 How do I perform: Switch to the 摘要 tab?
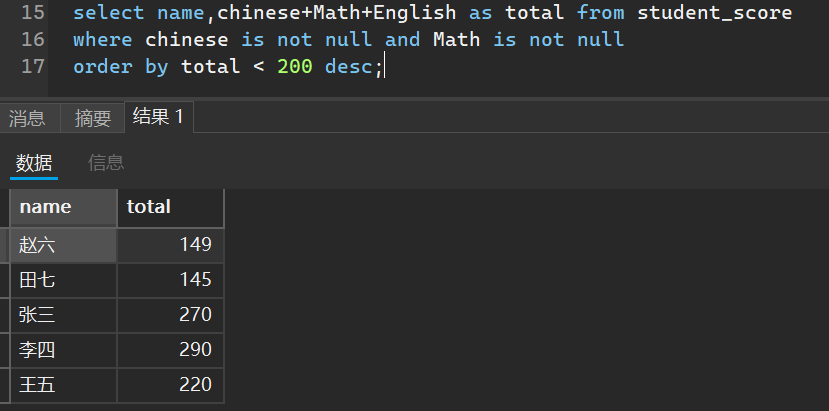point(93,118)
